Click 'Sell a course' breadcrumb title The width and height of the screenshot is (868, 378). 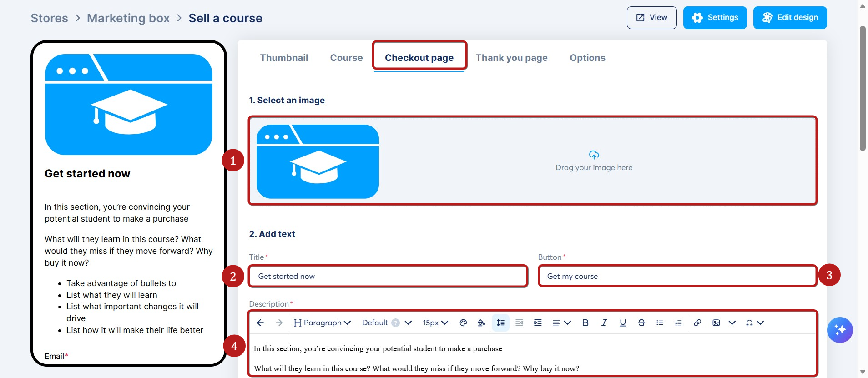(226, 18)
